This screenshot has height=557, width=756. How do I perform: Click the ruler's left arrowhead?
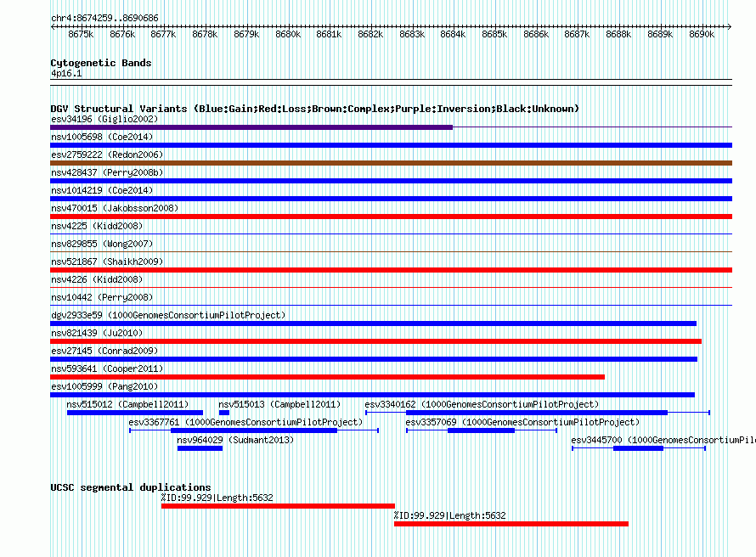pos(53,27)
